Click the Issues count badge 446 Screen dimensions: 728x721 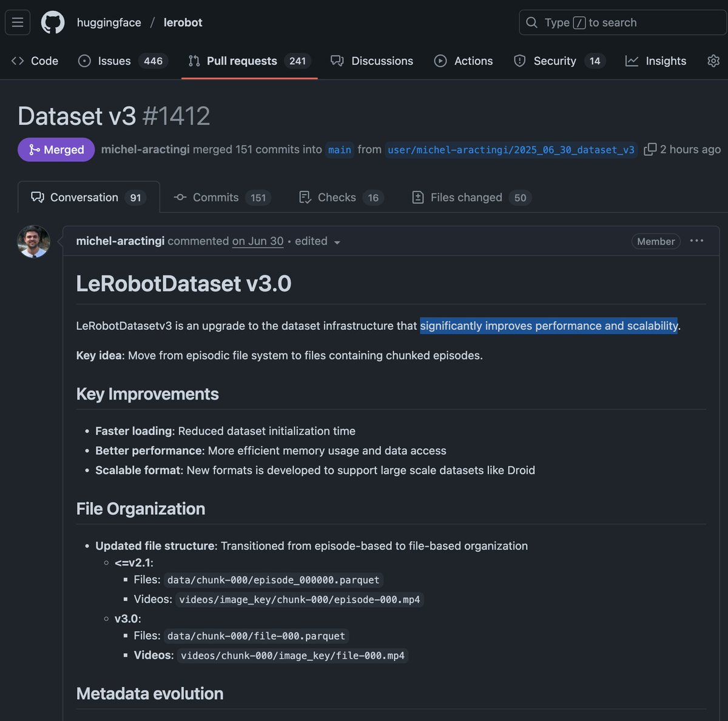click(x=153, y=61)
